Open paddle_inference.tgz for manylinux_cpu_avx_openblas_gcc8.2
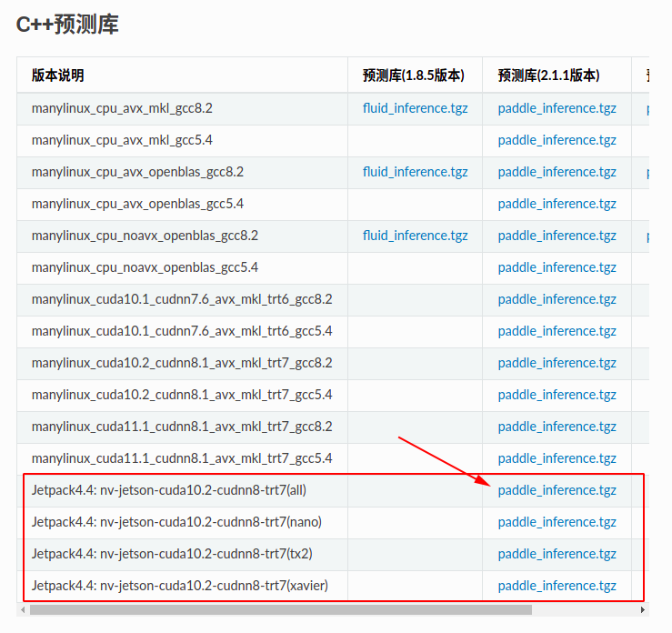This screenshot has height=633, width=672. [x=557, y=172]
